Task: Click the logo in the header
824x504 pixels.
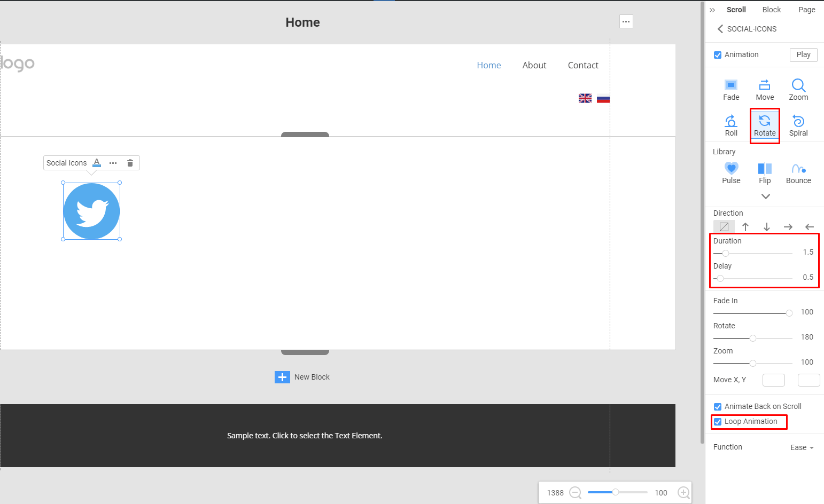Action: tap(18, 64)
